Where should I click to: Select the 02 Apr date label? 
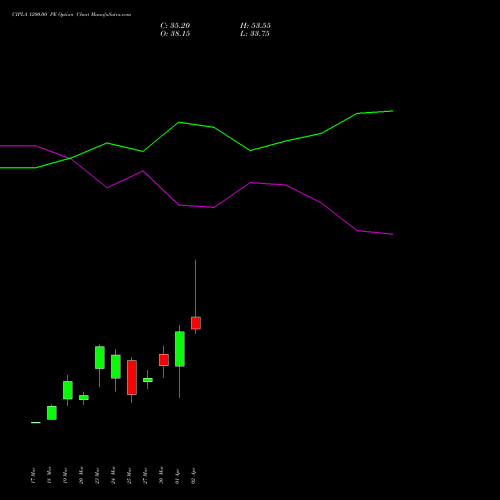pyautogui.click(x=193, y=476)
